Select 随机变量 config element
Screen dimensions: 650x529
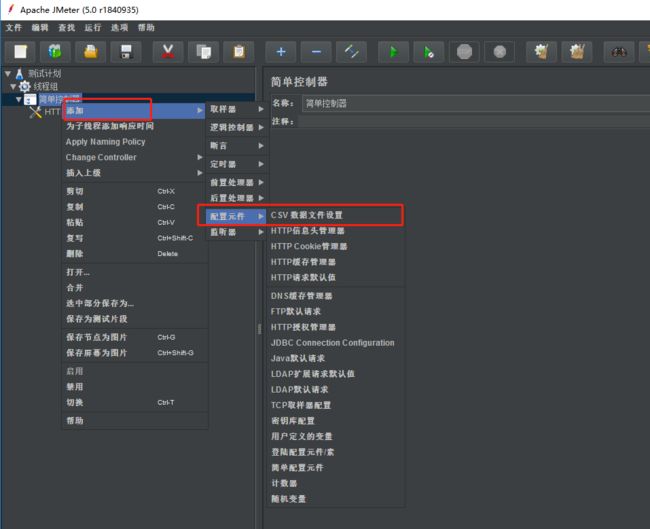point(335,499)
